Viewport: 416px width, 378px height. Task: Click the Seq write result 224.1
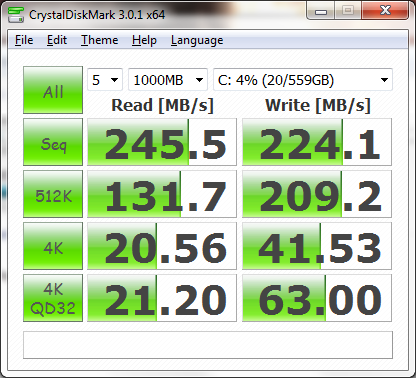317,142
